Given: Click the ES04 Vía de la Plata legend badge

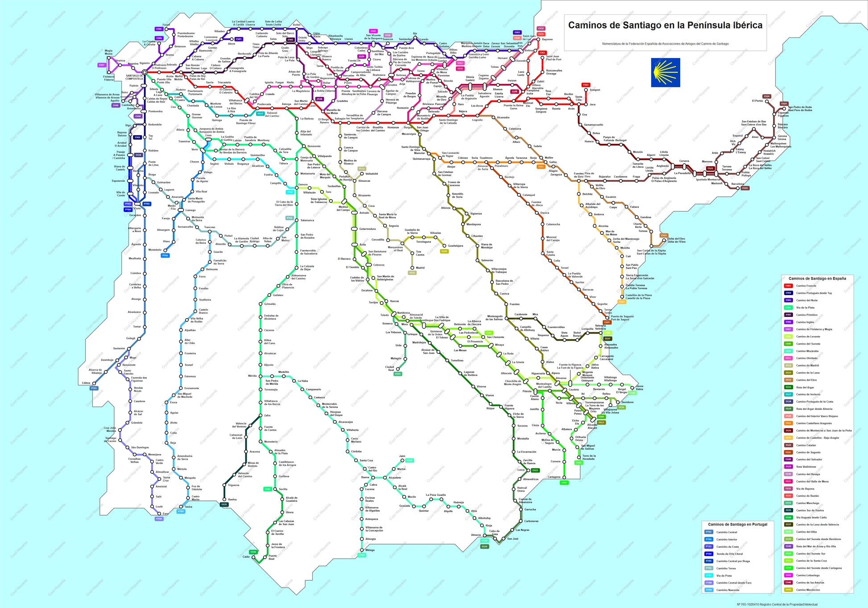Looking at the screenshot, I should [789, 308].
